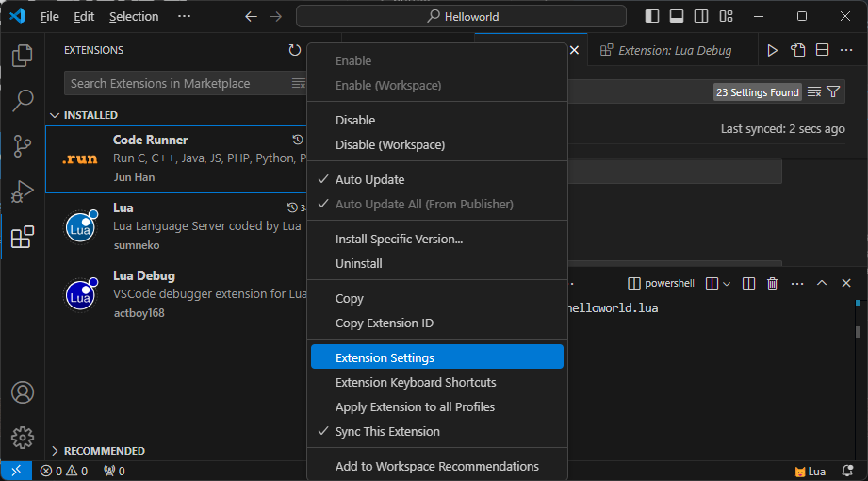
Task: Open Settings JSON file icon
Action: tap(797, 50)
